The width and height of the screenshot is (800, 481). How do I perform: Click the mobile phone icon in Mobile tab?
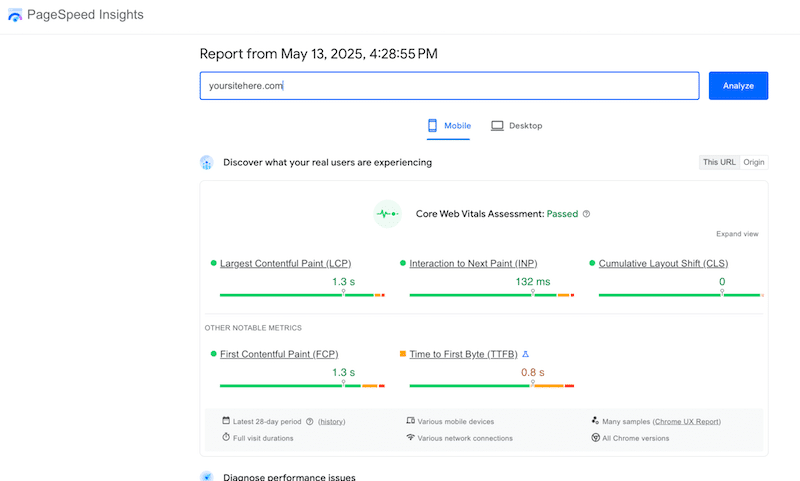click(x=432, y=125)
